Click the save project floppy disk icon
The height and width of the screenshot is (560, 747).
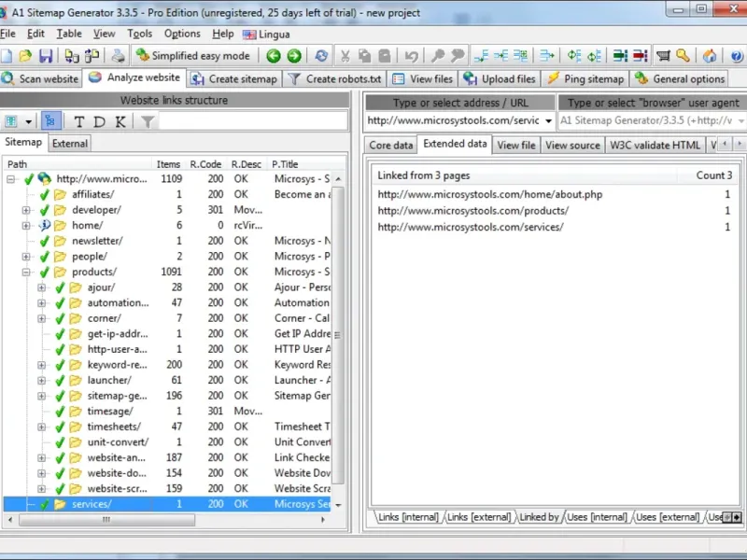[x=46, y=56]
